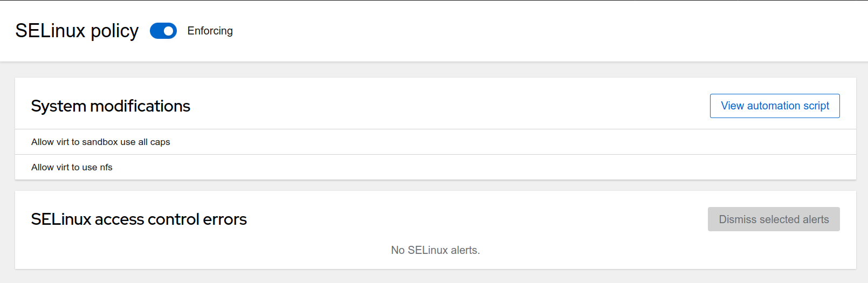Click the "No SELinux alerts." message
This screenshot has width=868, height=283.
point(435,250)
